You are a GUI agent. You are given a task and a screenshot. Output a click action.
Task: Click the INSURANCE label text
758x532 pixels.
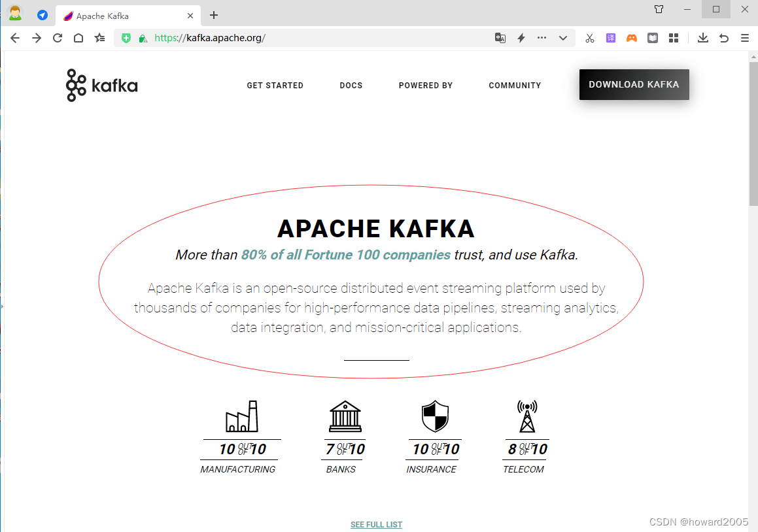click(x=431, y=469)
